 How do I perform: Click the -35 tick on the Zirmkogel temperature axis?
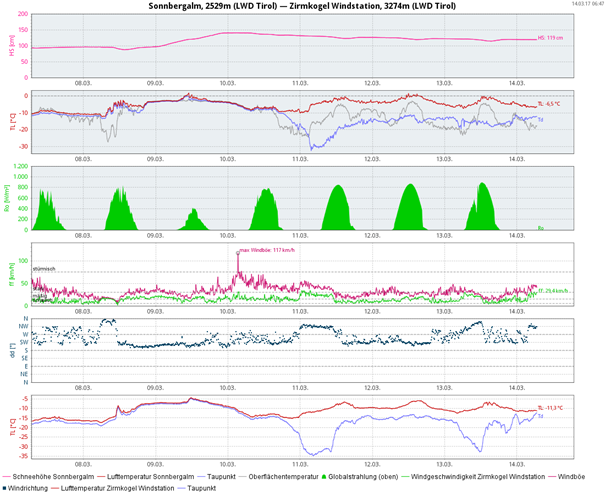tap(24, 456)
